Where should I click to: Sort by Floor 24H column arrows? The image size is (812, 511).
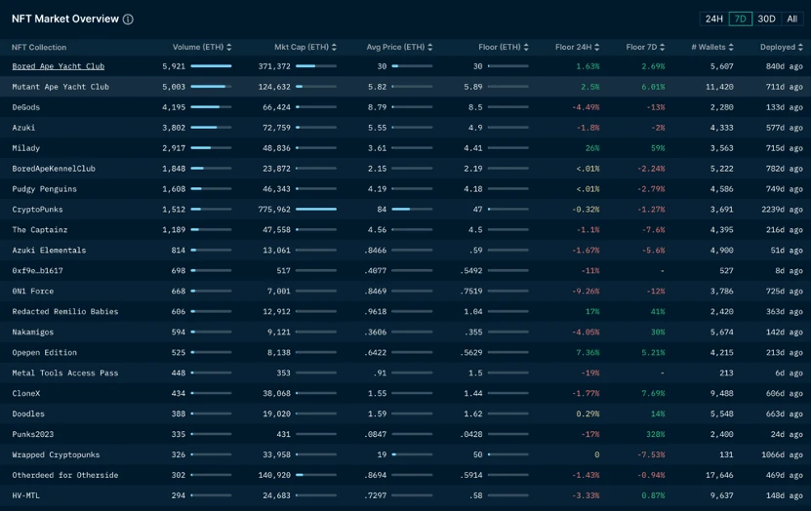603,47
